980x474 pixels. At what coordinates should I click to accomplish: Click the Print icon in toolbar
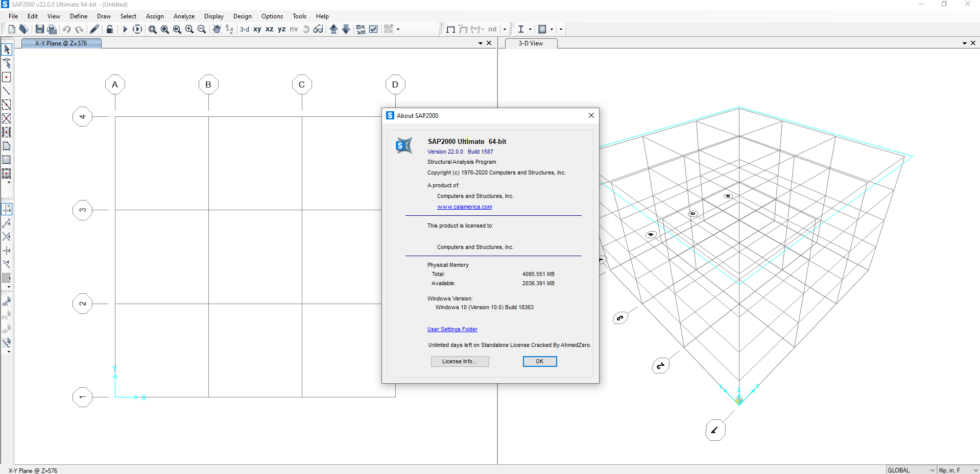click(52, 29)
